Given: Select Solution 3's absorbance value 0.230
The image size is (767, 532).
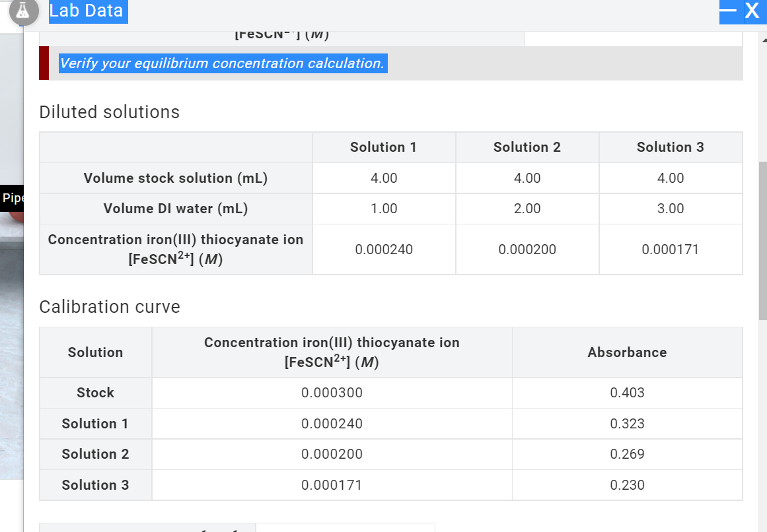Looking at the screenshot, I should (x=626, y=484).
